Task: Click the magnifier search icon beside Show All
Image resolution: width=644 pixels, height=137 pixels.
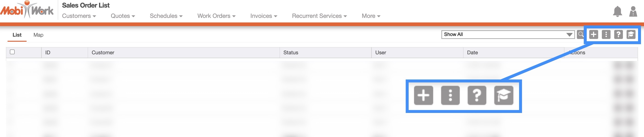Action: point(581,34)
